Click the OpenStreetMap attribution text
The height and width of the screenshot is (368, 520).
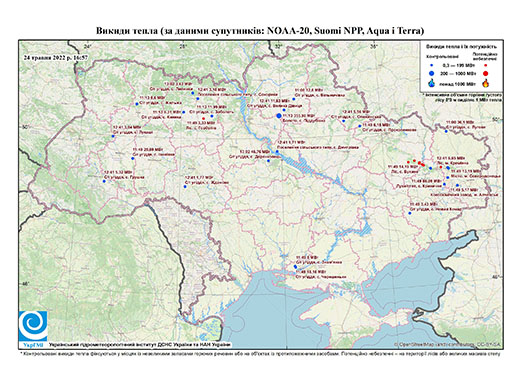coord(447,344)
